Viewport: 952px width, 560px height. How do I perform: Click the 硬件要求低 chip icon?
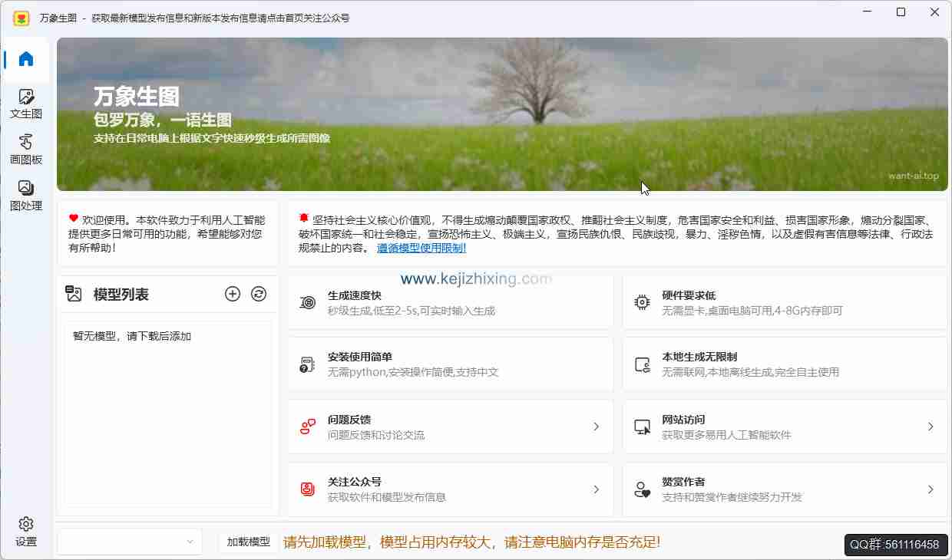click(640, 302)
